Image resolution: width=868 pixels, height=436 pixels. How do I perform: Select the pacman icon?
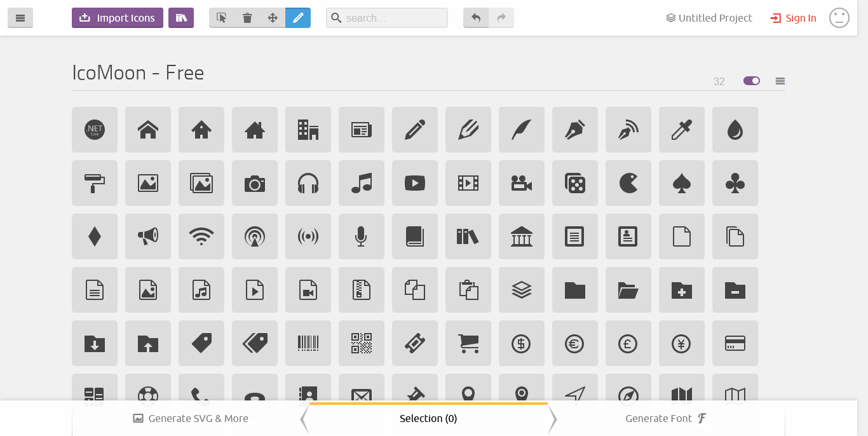[628, 183]
